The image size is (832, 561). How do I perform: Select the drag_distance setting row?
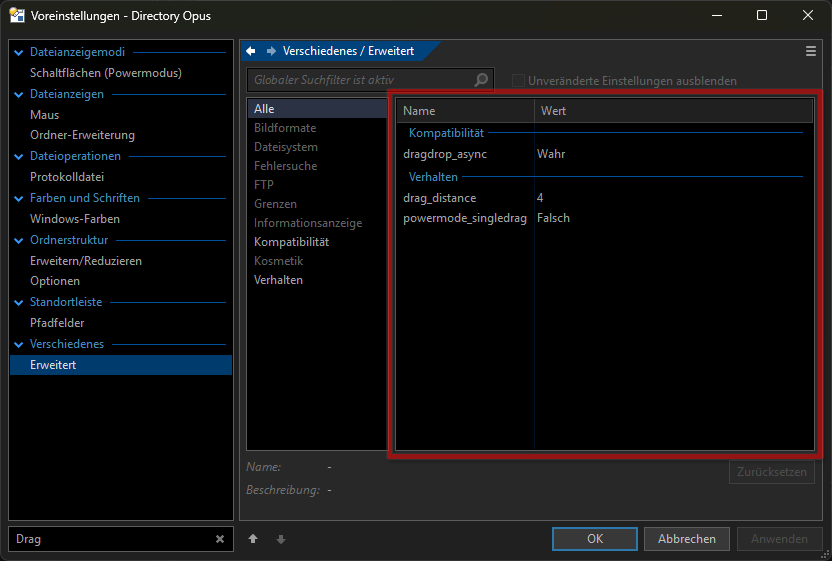point(605,198)
